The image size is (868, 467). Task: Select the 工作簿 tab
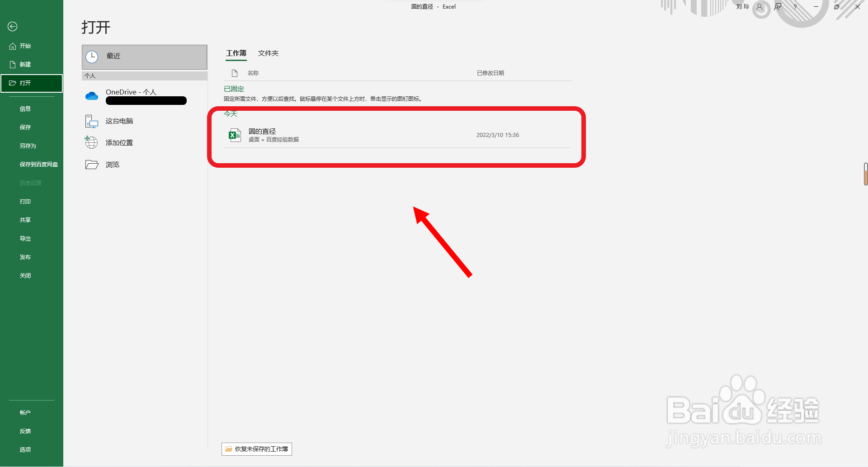tap(236, 53)
